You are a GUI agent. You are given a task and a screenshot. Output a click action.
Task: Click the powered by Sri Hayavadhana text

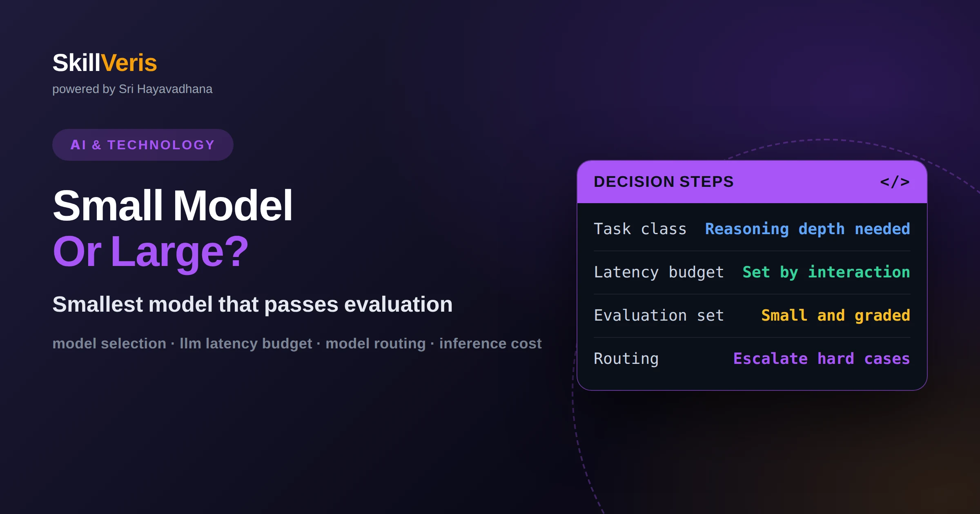[x=132, y=89]
